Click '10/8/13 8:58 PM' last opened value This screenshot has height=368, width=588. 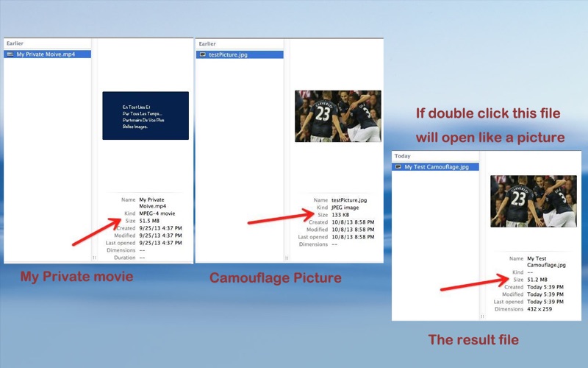pos(353,237)
